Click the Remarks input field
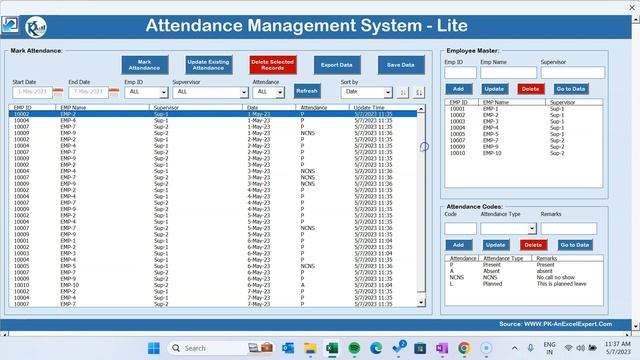Screen dimensions: 640x360 tap(569, 229)
